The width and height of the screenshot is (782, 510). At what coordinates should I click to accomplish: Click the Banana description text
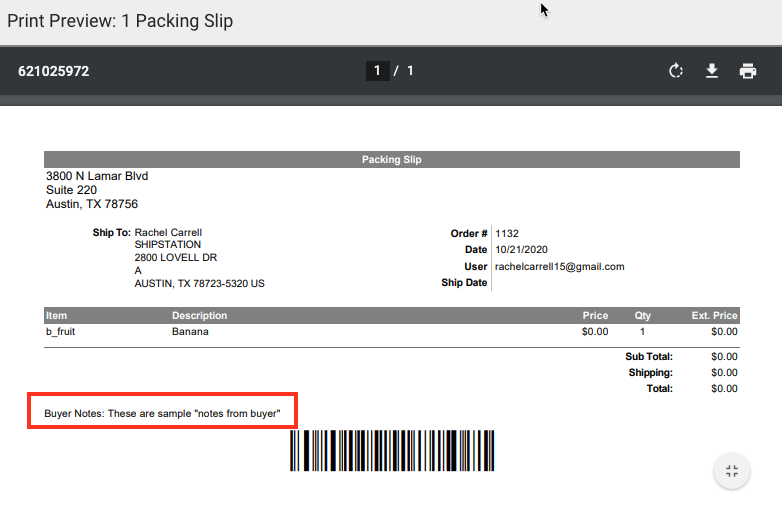(x=190, y=331)
